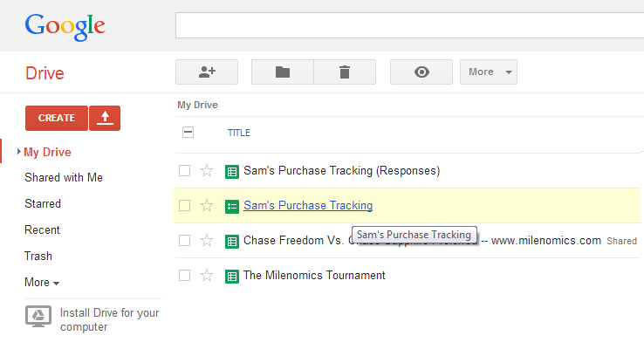The image size is (644, 356).
Task: Click the Install Drive computer icon
Action: (38, 317)
